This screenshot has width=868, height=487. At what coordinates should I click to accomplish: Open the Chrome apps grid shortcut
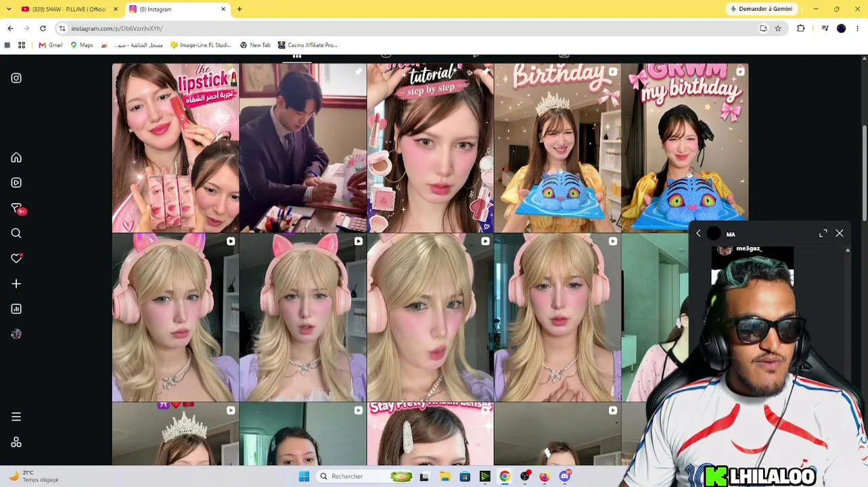[22, 45]
